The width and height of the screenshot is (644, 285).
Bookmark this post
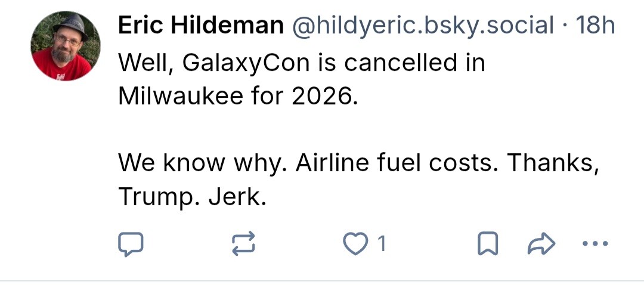[487, 243]
